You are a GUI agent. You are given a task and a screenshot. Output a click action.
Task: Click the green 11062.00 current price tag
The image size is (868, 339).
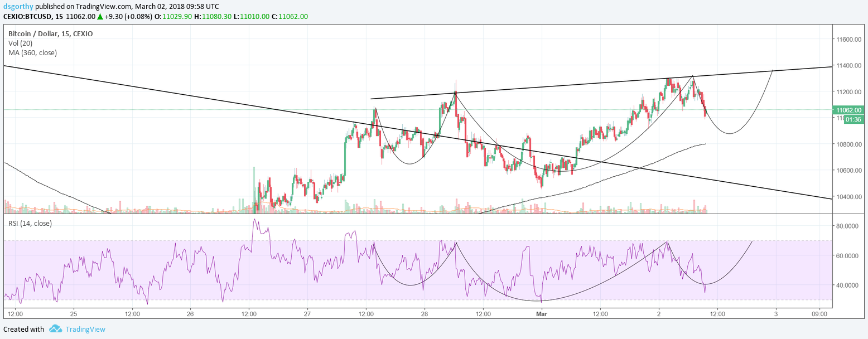[848, 110]
